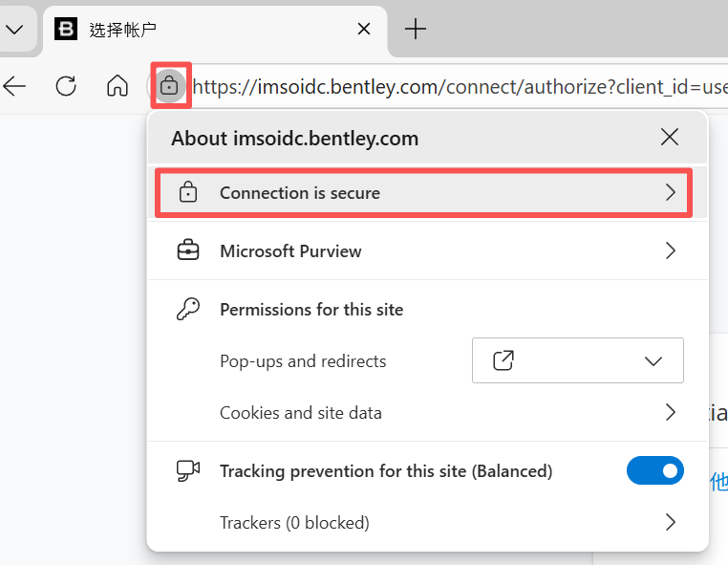Refresh the current page
This screenshot has width=728, height=565.
(x=66, y=86)
